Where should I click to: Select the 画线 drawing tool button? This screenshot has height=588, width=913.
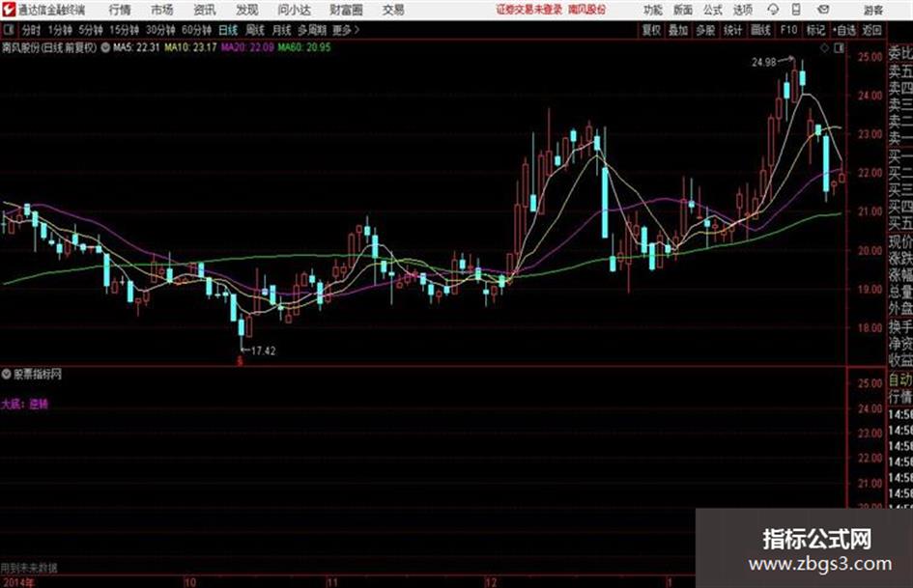pos(760,30)
